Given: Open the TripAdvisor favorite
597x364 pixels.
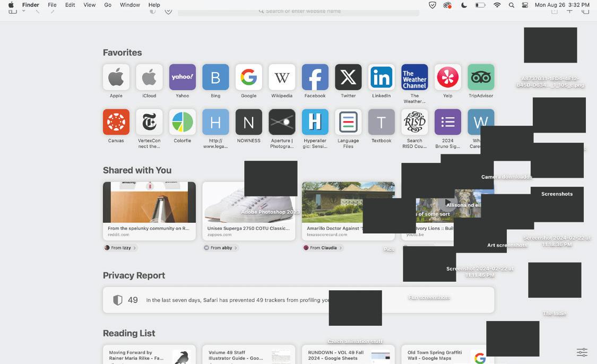Looking at the screenshot, I should coord(481,77).
